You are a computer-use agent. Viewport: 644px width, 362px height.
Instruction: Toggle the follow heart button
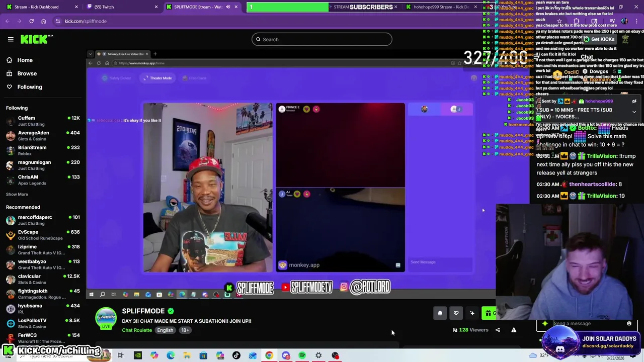456,313
